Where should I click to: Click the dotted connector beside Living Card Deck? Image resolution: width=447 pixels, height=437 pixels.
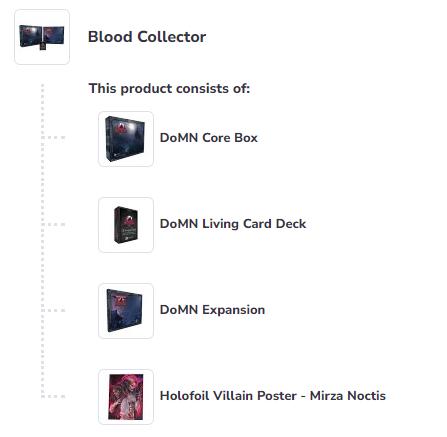coord(54,224)
